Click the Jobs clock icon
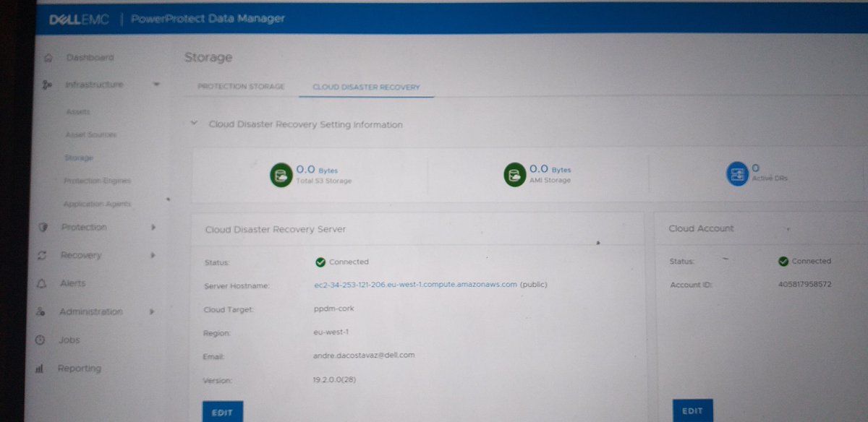Image resolution: width=868 pixels, height=422 pixels. tap(40, 340)
